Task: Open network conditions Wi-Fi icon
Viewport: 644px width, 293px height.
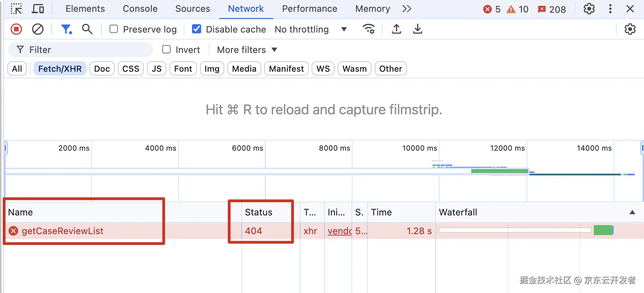Action: click(x=368, y=29)
